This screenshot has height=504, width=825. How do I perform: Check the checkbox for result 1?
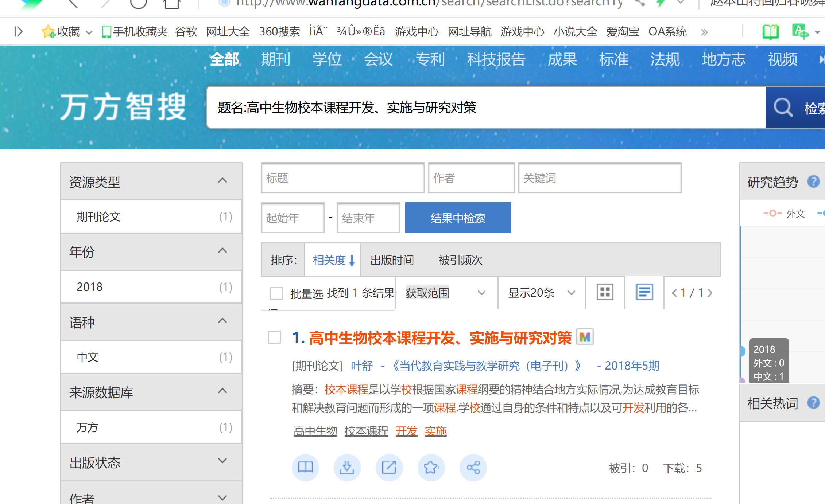274,337
